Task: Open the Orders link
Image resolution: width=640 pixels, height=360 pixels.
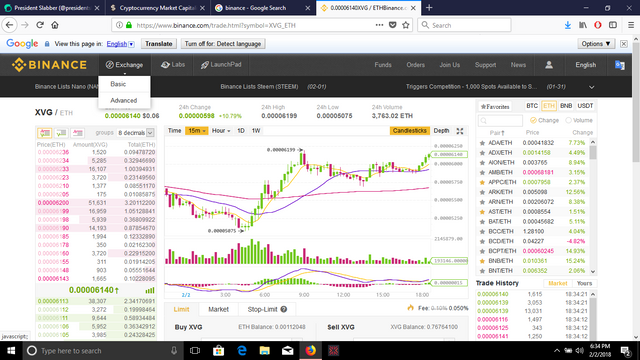Action: coord(415,65)
